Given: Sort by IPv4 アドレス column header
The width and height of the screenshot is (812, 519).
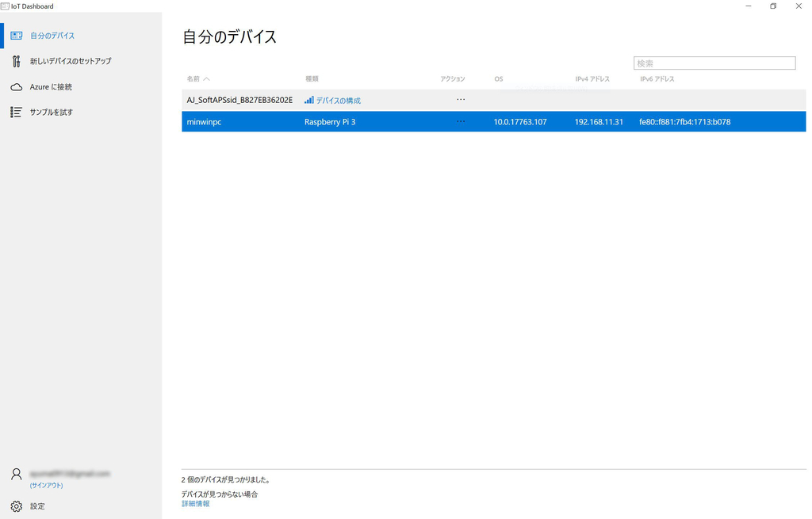Looking at the screenshot, I should pyautogui.click(x=592, y=78).
